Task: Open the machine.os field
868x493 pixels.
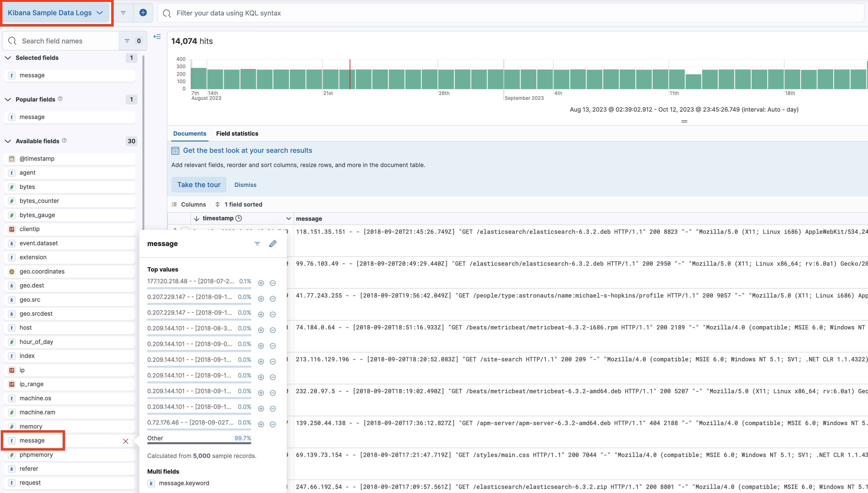Action: (70, 398)
